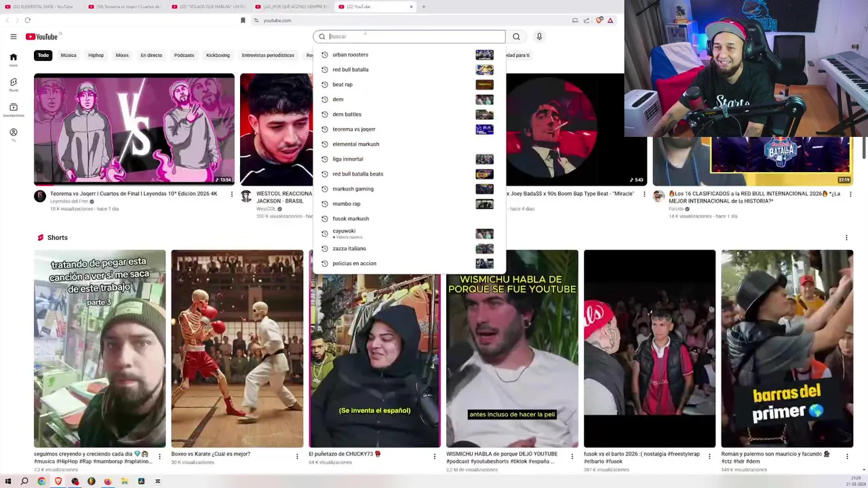Select the Hiphop filter chip
Screen dimensions: 868x488
[96, 56]
